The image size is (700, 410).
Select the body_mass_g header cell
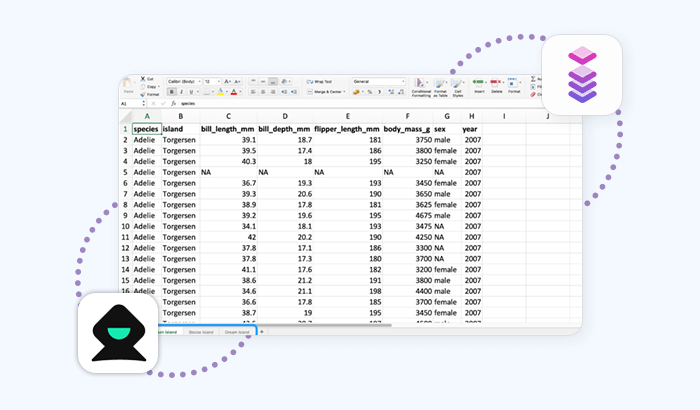407,129
